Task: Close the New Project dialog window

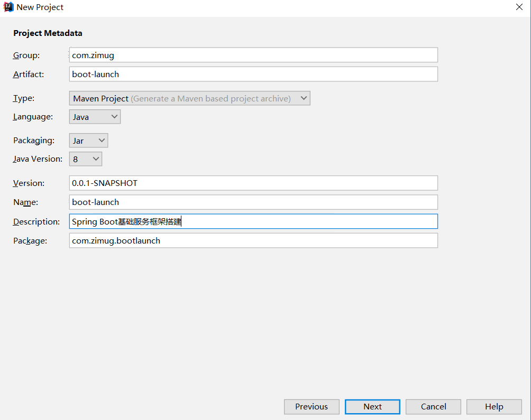Action: (519, 7)
